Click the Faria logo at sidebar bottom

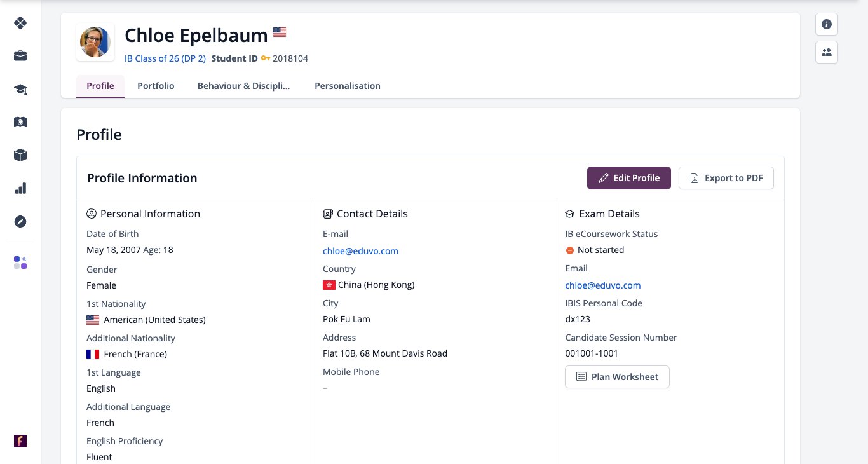click(20, 441)
